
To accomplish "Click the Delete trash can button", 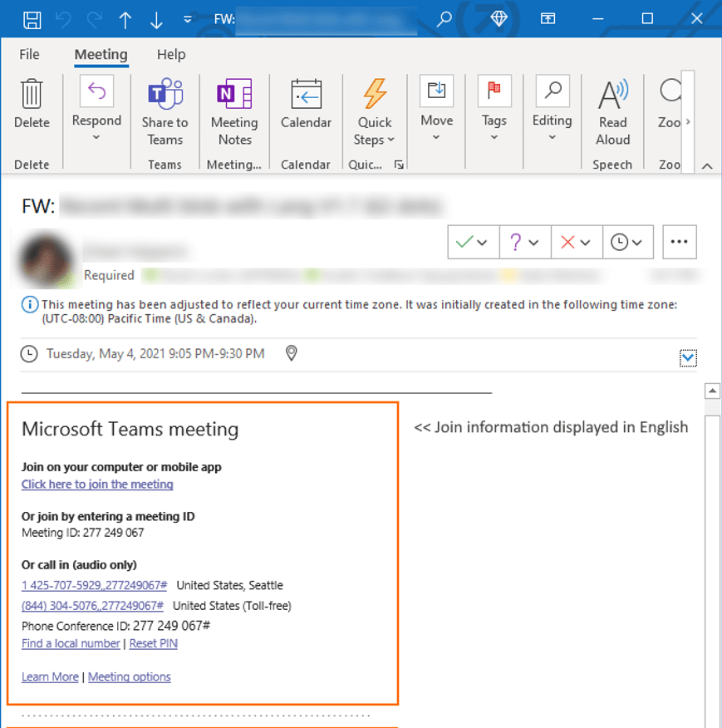I will click(32, 104).
